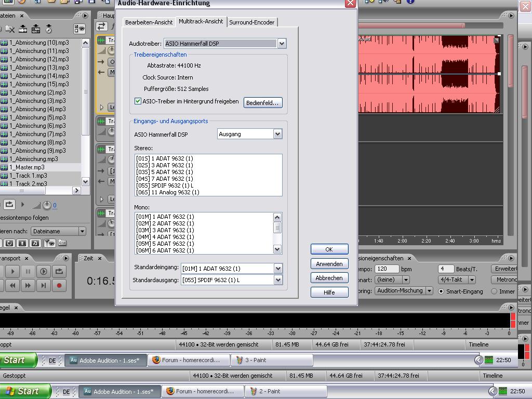Open the 4/4-Takt time signature dropdown
This screenshot has width=532, height=399.
click(x=472, y=280)
